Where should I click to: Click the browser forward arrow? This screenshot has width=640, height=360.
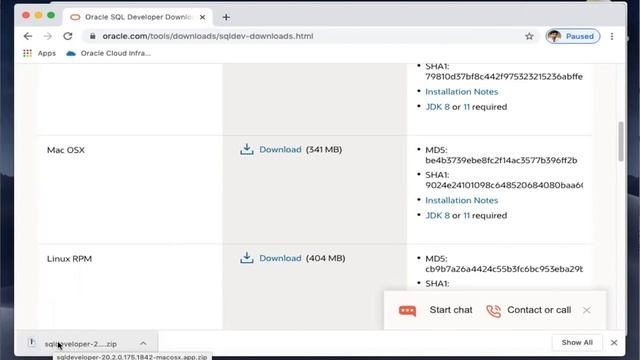point(48,36)
